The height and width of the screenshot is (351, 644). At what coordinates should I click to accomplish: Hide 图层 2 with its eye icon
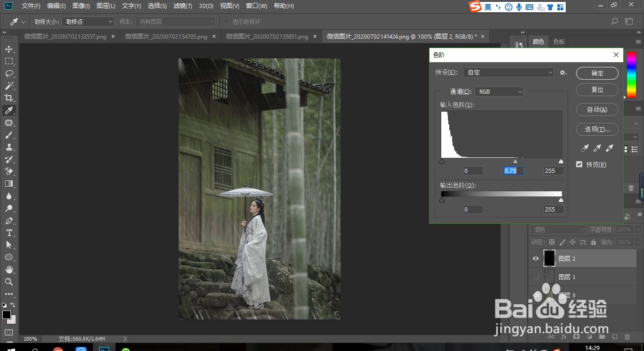[x=536, y=259]
